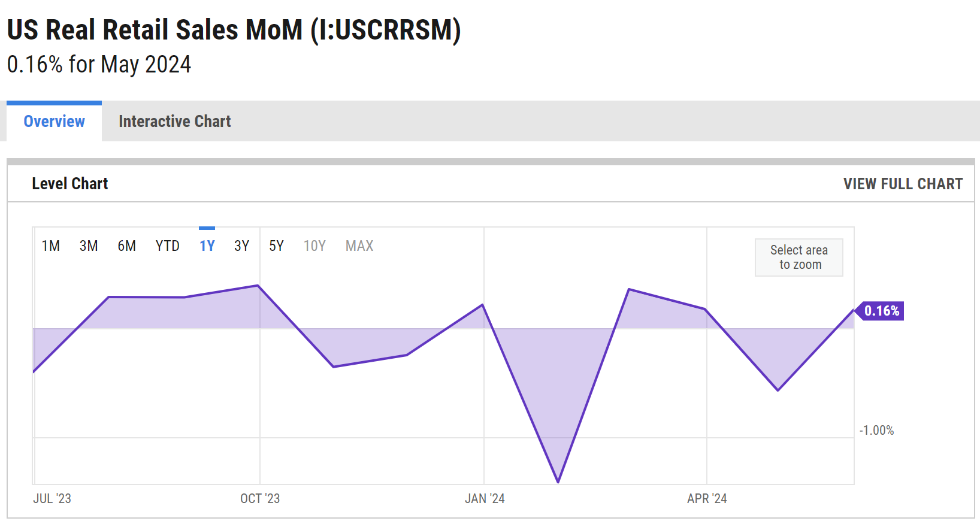980x524 pixels.
Task: Choose the YTD time range
Action: click(168, 246)
